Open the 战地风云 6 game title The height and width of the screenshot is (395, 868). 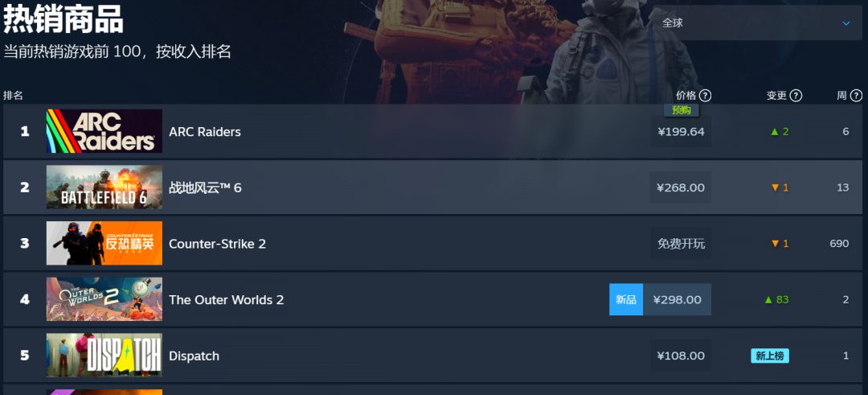pos(205,187)
